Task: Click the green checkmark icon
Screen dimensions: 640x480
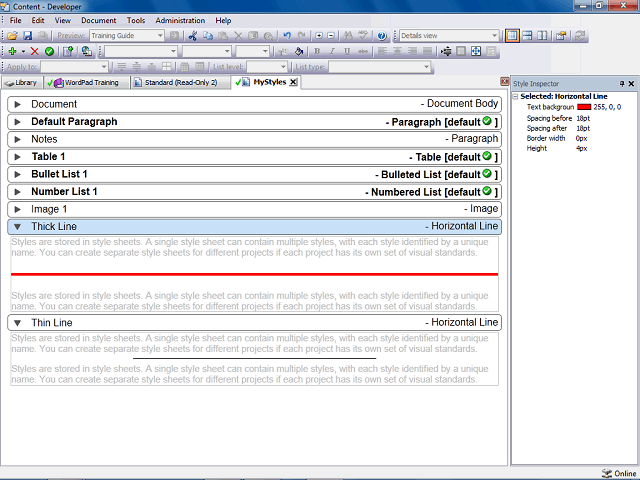Action: pyautogui.click(x=49, y=51)
